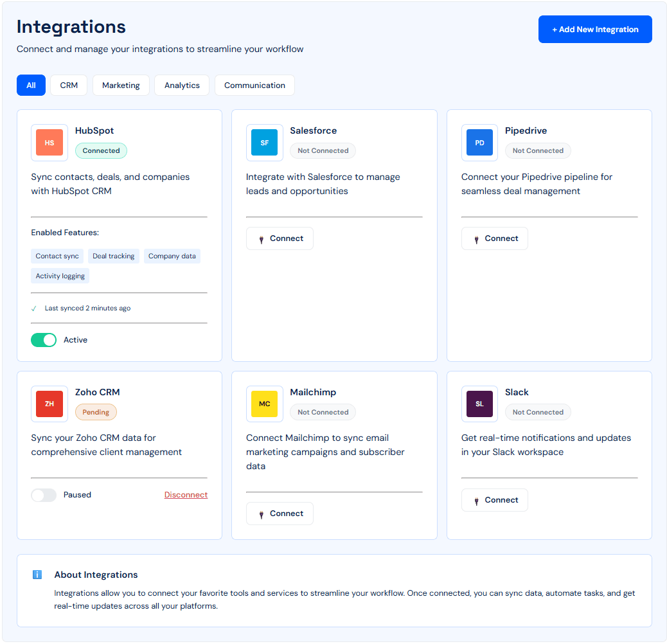This screenshot has width=667, height=644.
Task: Click the plug icon on Salesforce's Connect button
Action: pyautogui.click(x=261, y=238)
